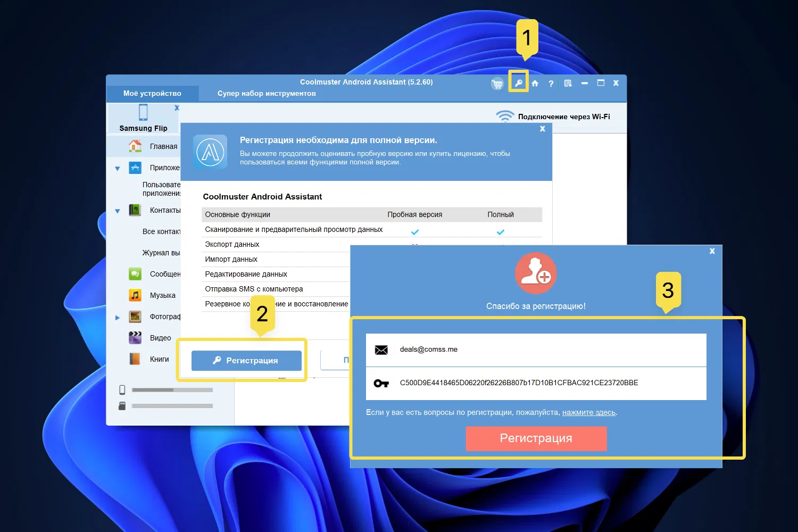Viewport: 798px width, 532px height.
Task: Click the Импорт данных row
Action: [x=276, y=259]
